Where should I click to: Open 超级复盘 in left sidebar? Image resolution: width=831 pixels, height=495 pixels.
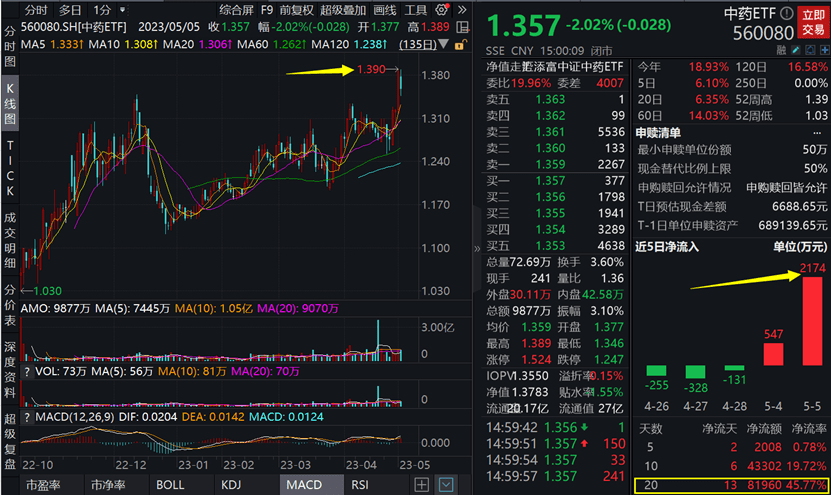[x=10, y=441]
